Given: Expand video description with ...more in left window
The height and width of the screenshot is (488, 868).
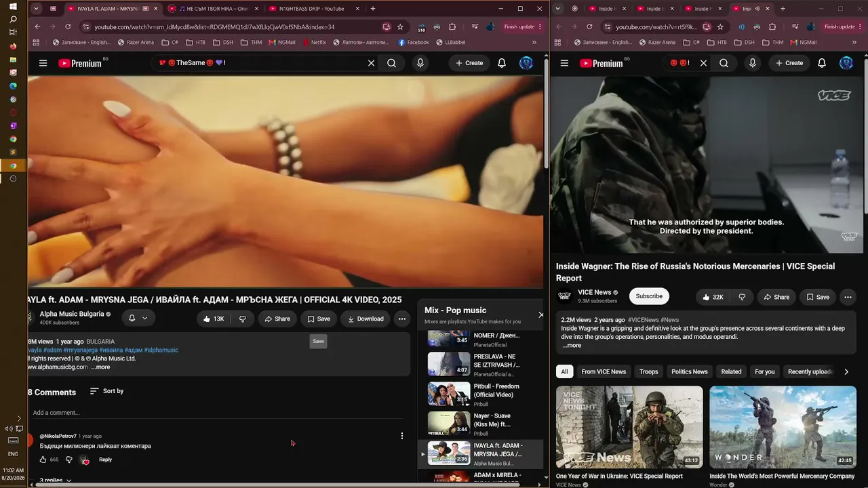Looking at the screenshot, I should (x=100, y=367).
